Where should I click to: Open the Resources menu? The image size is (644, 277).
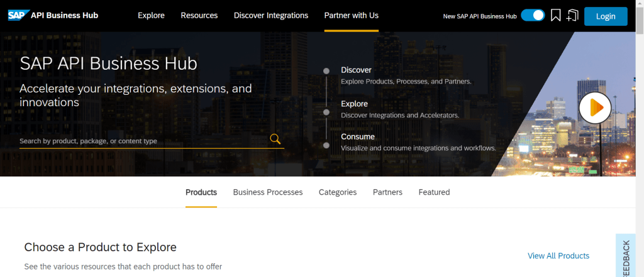click(199, 16)
